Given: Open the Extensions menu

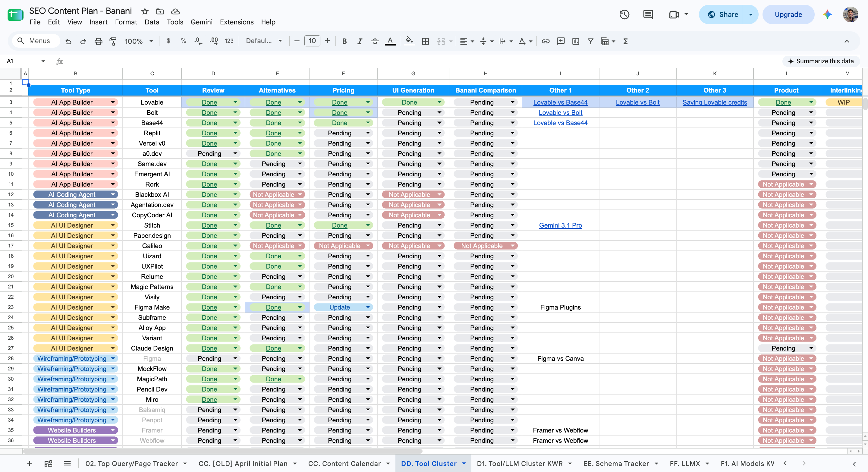Looking at the screenshot, I should coord(237,22).
